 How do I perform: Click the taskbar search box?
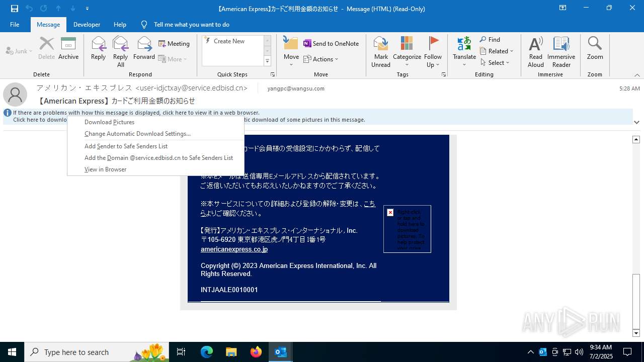pyautogui.click(x=97, y=352)
